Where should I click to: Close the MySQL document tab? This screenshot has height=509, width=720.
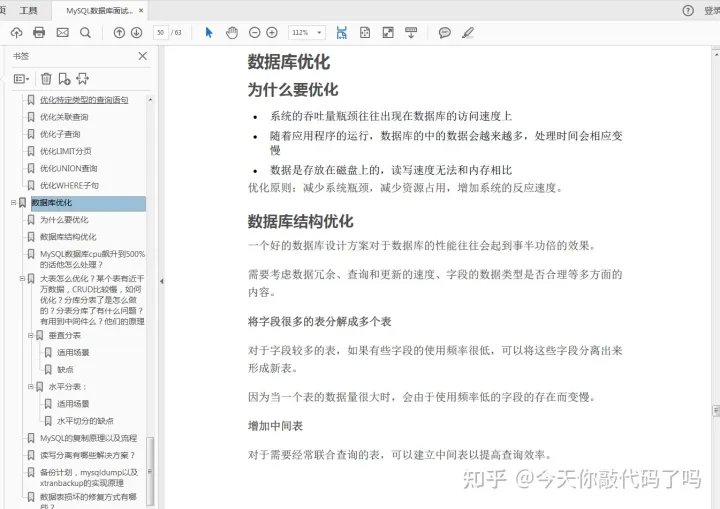click(141, 11)
